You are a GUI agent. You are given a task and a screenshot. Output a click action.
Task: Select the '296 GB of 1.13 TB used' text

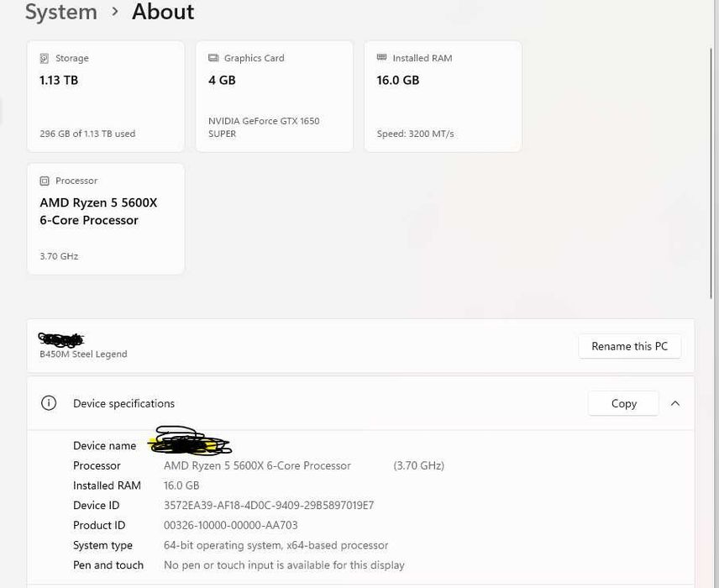pos(87,134)
